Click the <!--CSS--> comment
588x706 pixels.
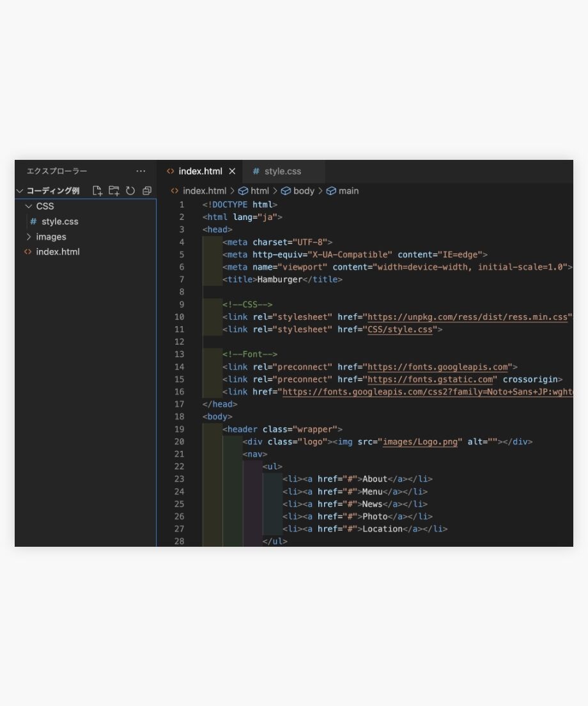247,304
